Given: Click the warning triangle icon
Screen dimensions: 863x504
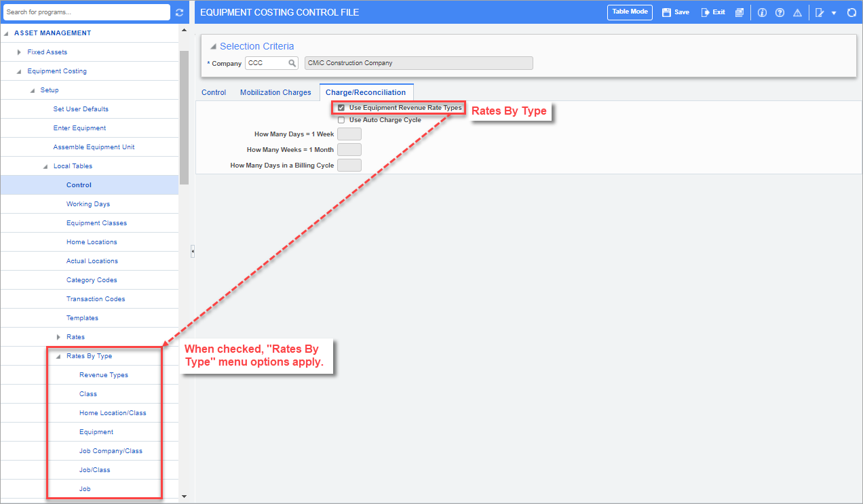Looking at the screenshot, I should pyautogui.click(x=797, y=12).
